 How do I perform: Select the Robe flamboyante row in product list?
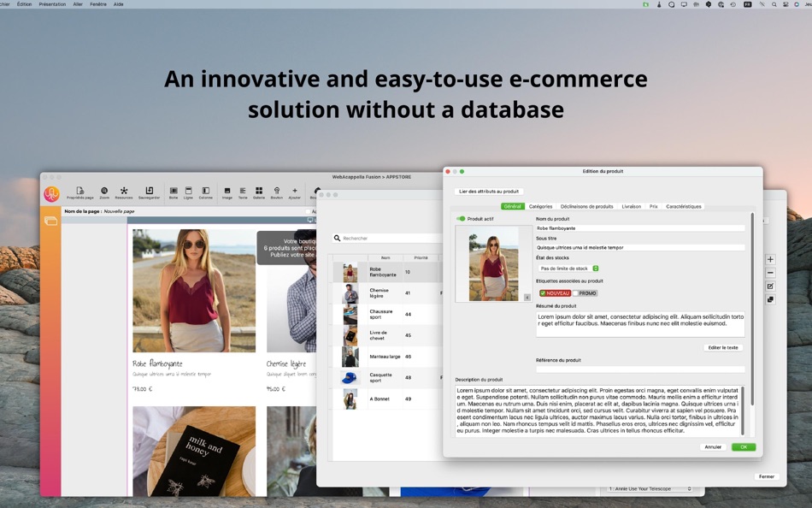385,272
